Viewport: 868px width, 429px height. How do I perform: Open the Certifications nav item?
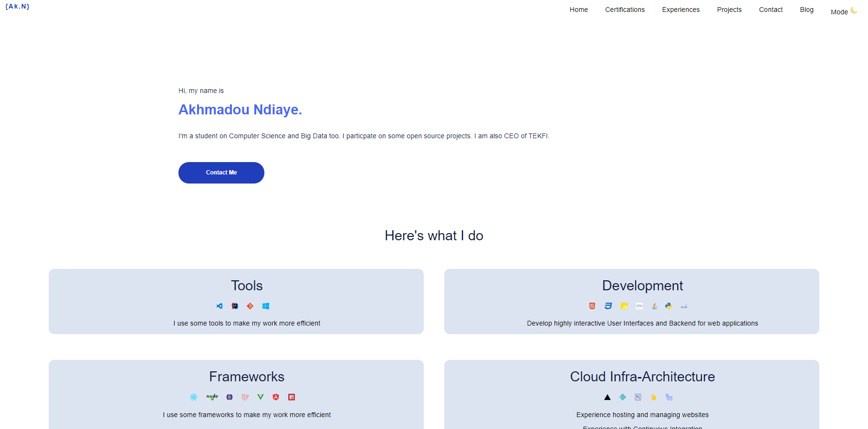[625, 10]
